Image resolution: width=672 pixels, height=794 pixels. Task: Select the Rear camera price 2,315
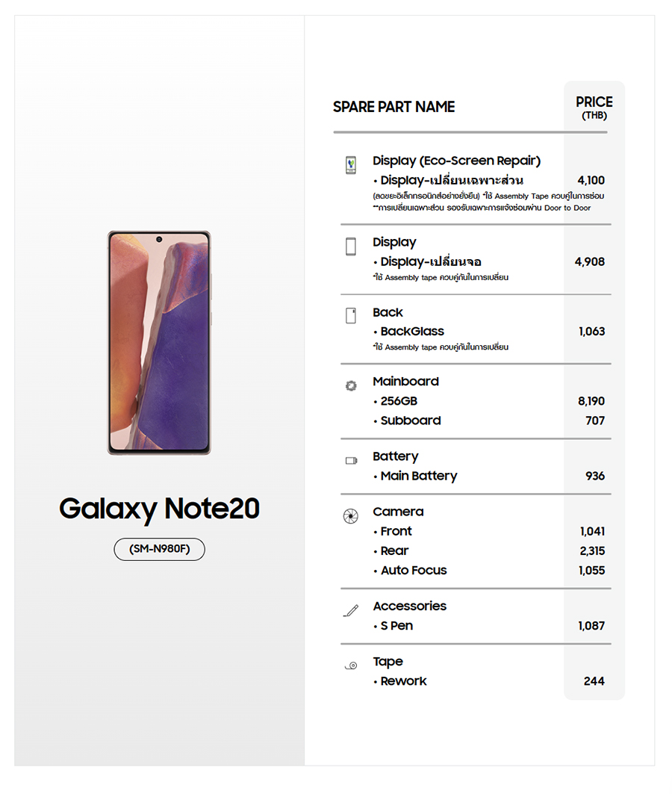coord(592,551)
